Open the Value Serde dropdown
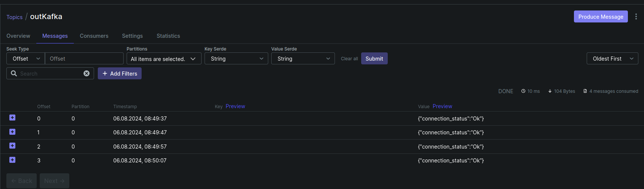This screenshot has height=189, width=644. coord(303,59)
